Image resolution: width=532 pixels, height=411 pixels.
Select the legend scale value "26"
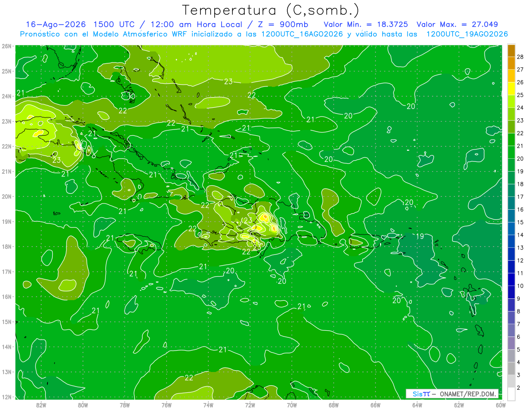pyautogui.click(x=520, y=82)
